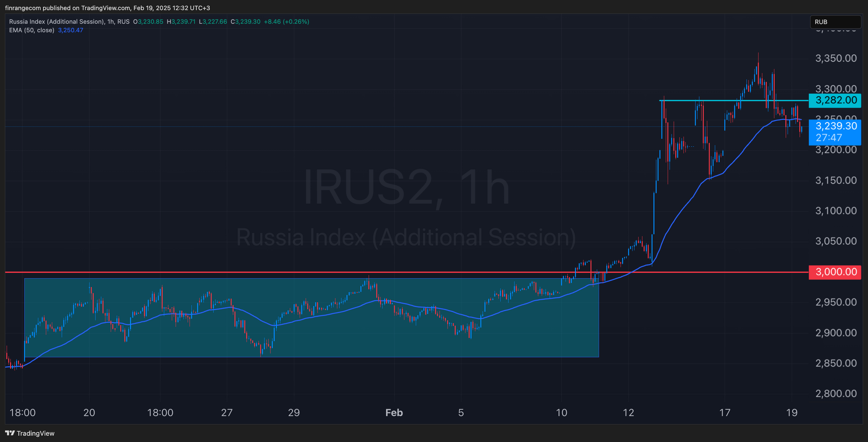Click the 19 date label on time axis
The height and width of the screenshot is (442, 868).
pyautogui.click(x=792, y=413)
